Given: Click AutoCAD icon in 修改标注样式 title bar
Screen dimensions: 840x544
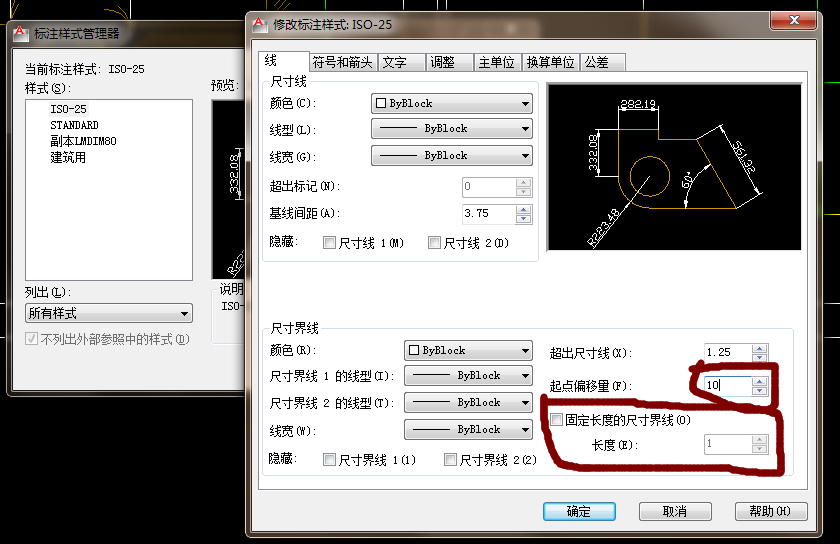Looking at the screenshot, I should click(260, 24).
